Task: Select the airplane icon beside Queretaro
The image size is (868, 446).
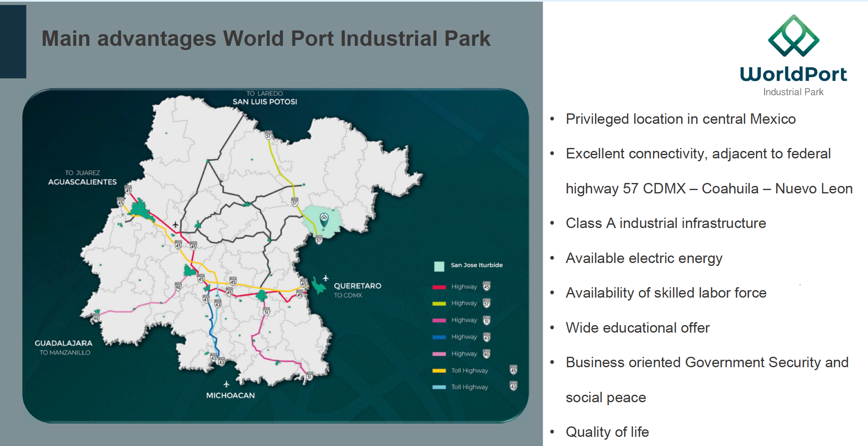Action: point(326,278)
